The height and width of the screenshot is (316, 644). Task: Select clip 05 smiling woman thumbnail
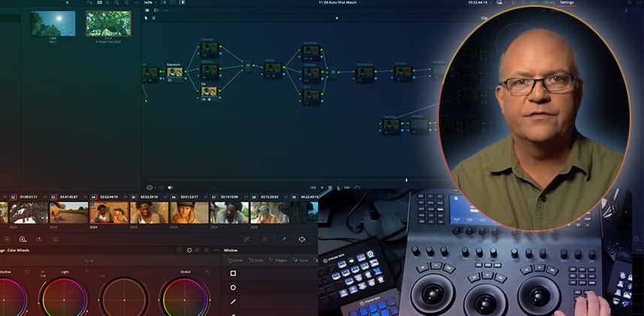coord(149,212)
